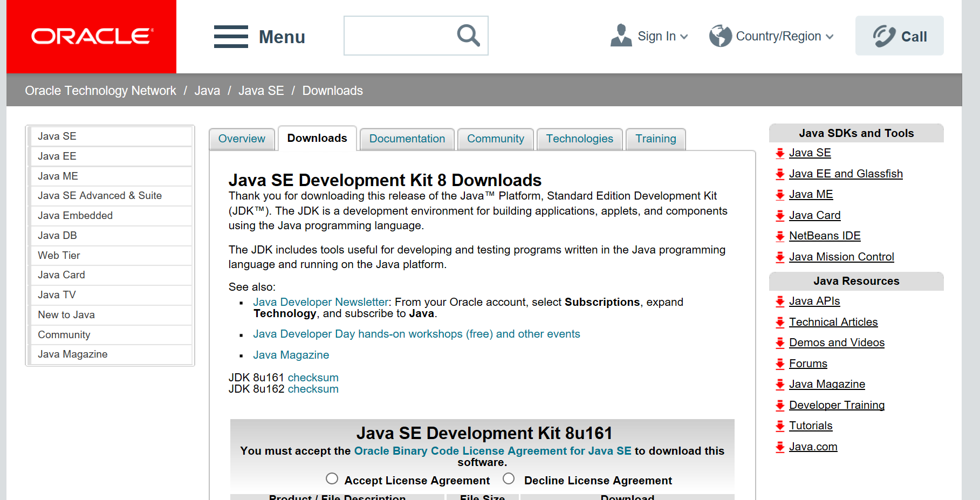Select the Downloads tab
Image resolution: width=980 pixels, height=500 pixels.
[x=317, y=139]
